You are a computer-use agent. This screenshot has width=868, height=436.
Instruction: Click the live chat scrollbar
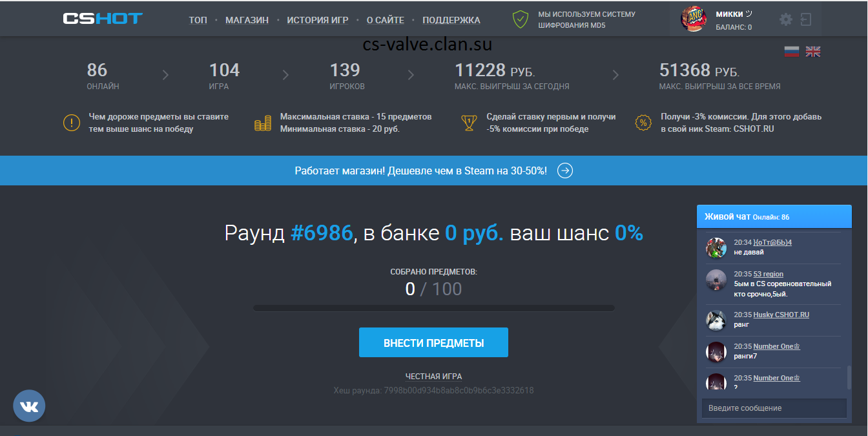click(x=849, y=377)
